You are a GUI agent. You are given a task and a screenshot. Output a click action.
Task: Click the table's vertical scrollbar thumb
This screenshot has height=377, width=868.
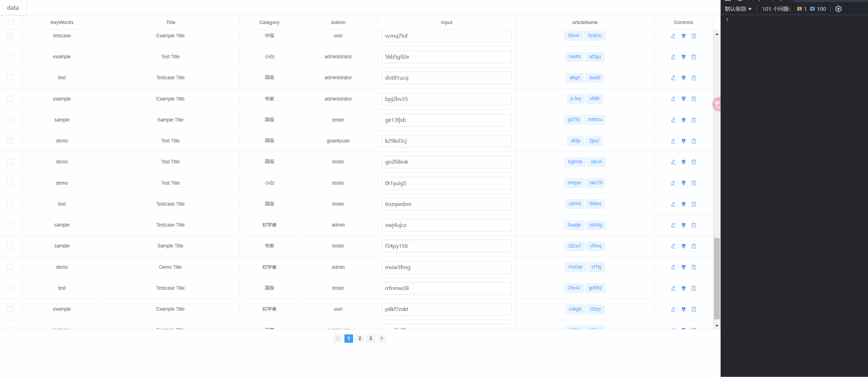tap(716, 279)
